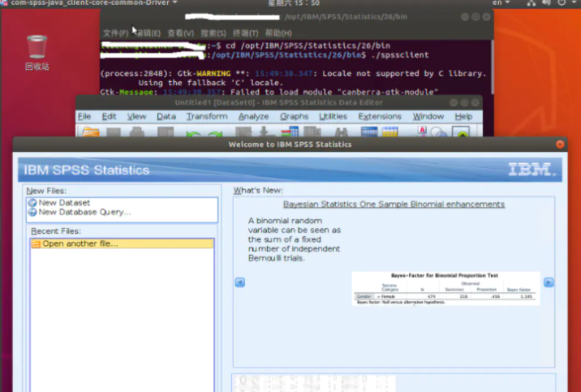Open the Transform menu
581x392 pixels.
pyautogui.click(x=207, y=116)
